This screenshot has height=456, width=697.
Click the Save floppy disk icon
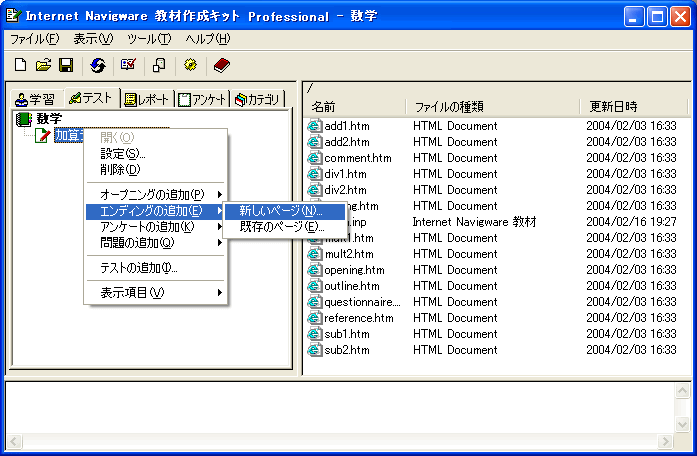point(66,65)
